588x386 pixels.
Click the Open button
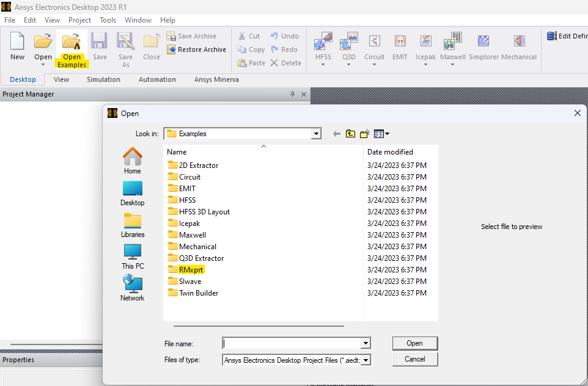click(x=414, y=343)
